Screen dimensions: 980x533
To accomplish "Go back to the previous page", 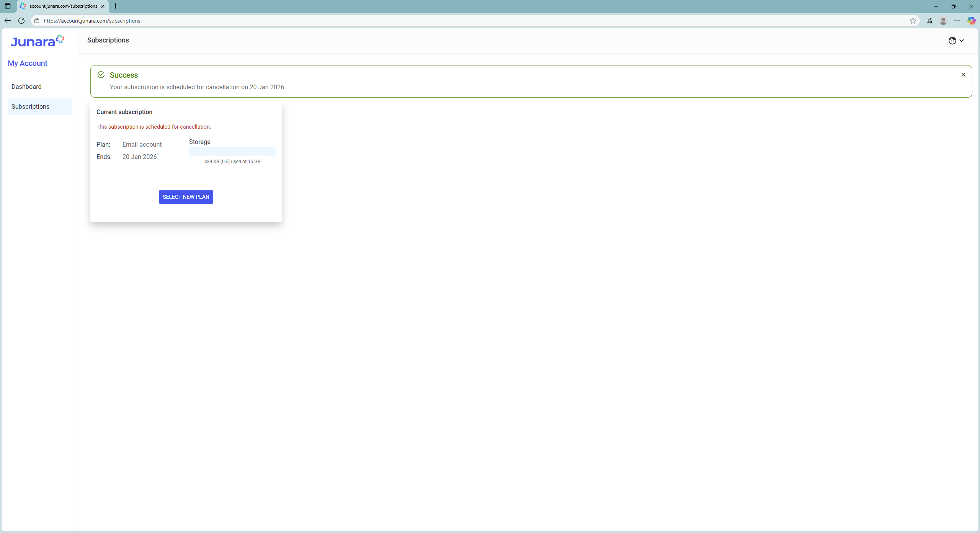I will 8,20.
